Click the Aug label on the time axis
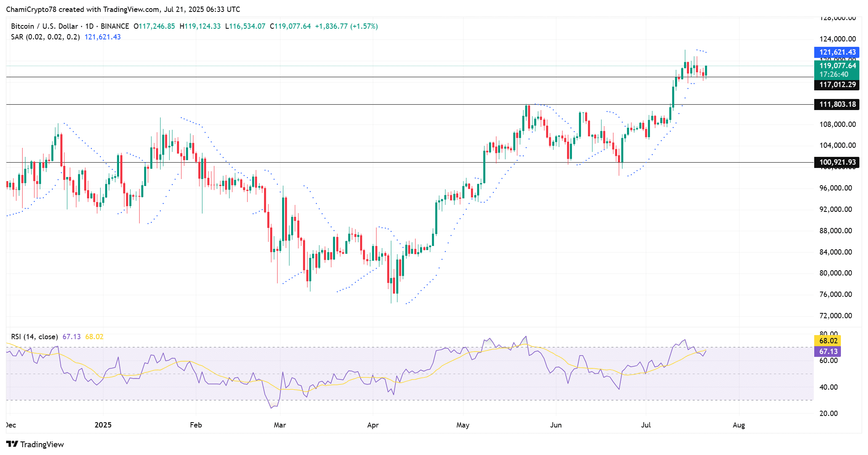This screenshot has height=455, width=868. pyautogui.click(x=739, y=425)
